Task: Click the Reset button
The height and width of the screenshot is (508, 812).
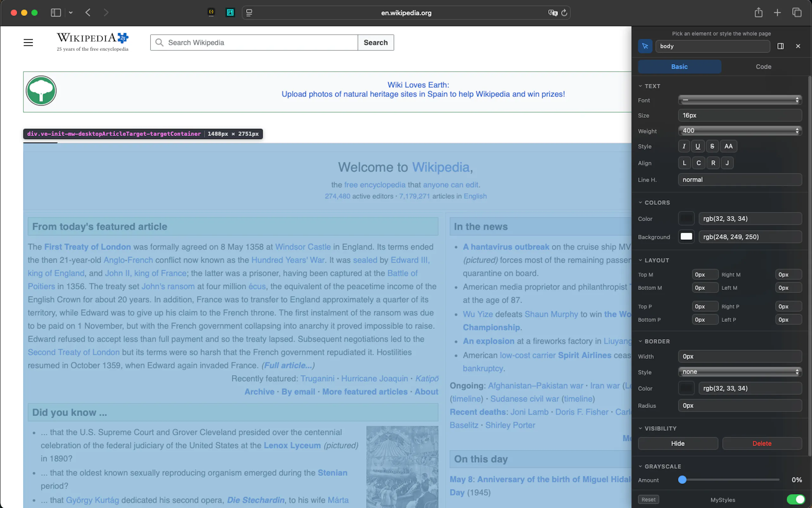Action: pyautogui.click(x=648, y=500)
